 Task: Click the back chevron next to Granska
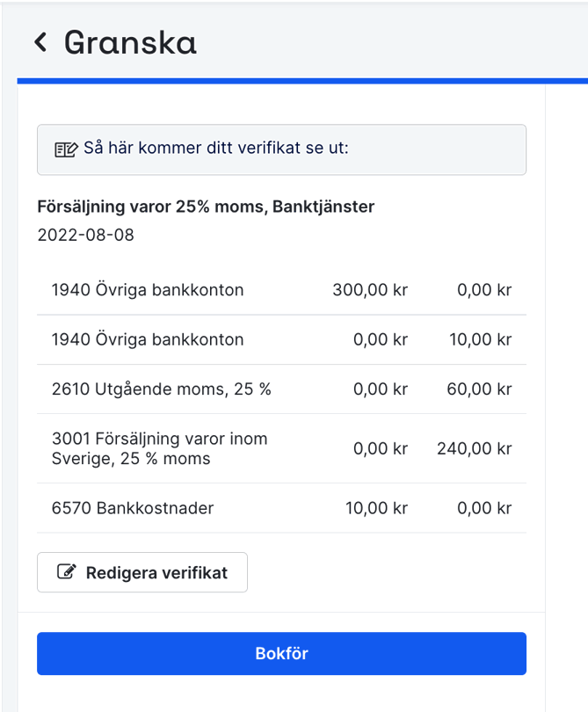[x=40, y=41]
